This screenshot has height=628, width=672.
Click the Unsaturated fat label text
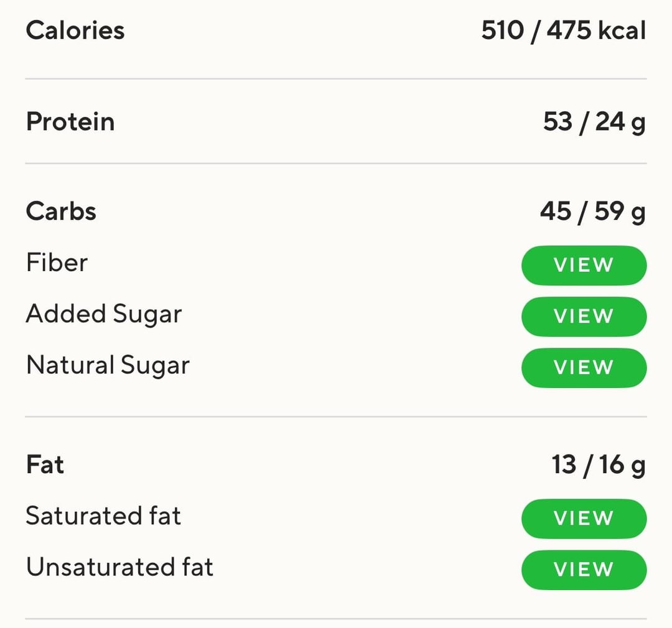coord(119,566)
